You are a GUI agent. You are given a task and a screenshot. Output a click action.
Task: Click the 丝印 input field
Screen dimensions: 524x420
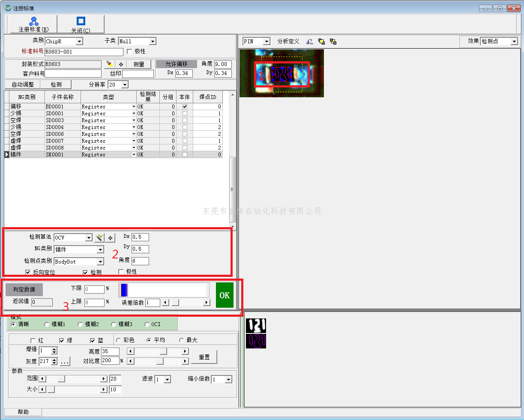pyautogui.click(x=138, y=74)
